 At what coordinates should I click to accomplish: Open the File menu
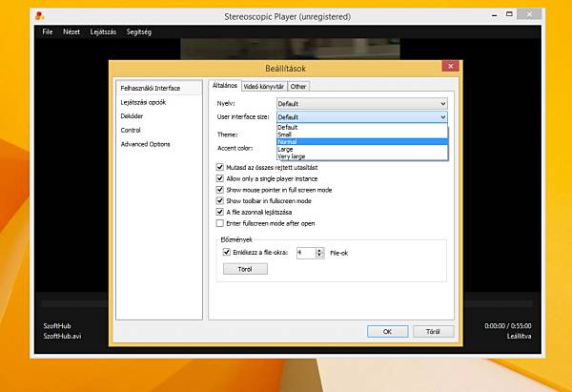coord(48,31)
